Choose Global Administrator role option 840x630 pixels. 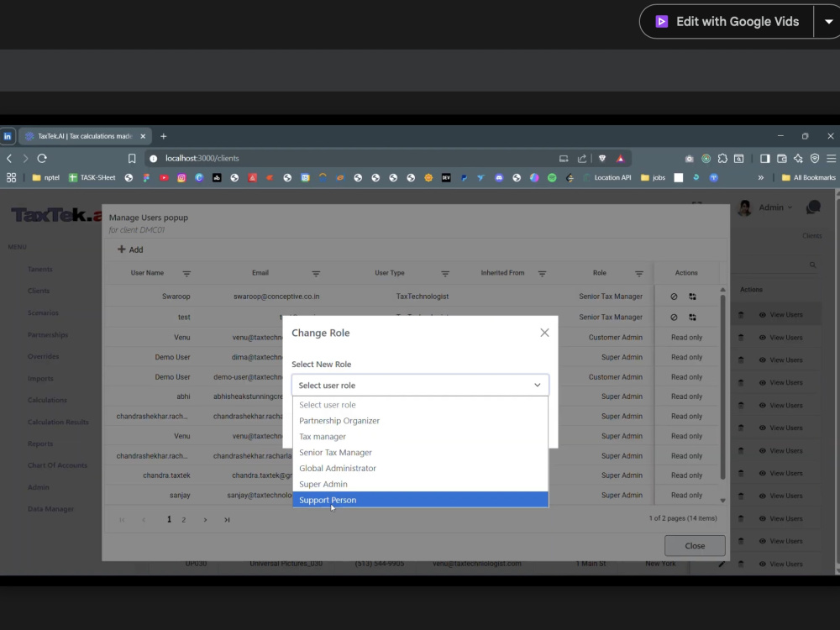click(420, 468)
